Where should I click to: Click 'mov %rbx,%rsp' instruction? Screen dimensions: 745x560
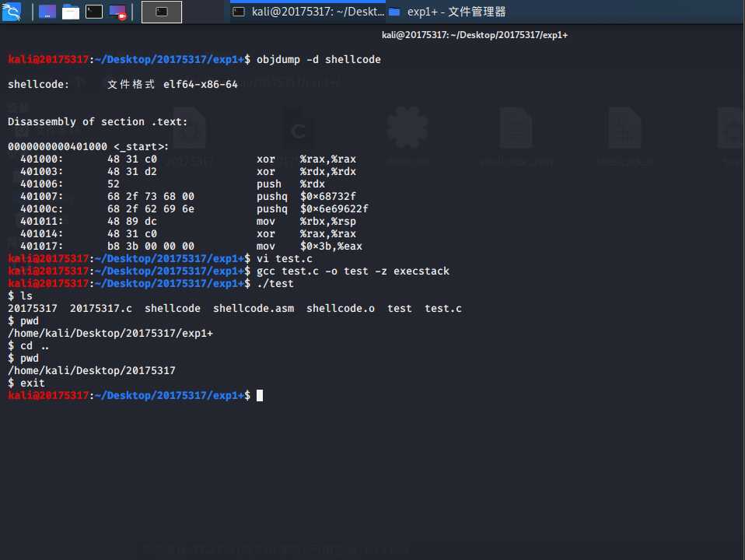[x=306, y=221]
